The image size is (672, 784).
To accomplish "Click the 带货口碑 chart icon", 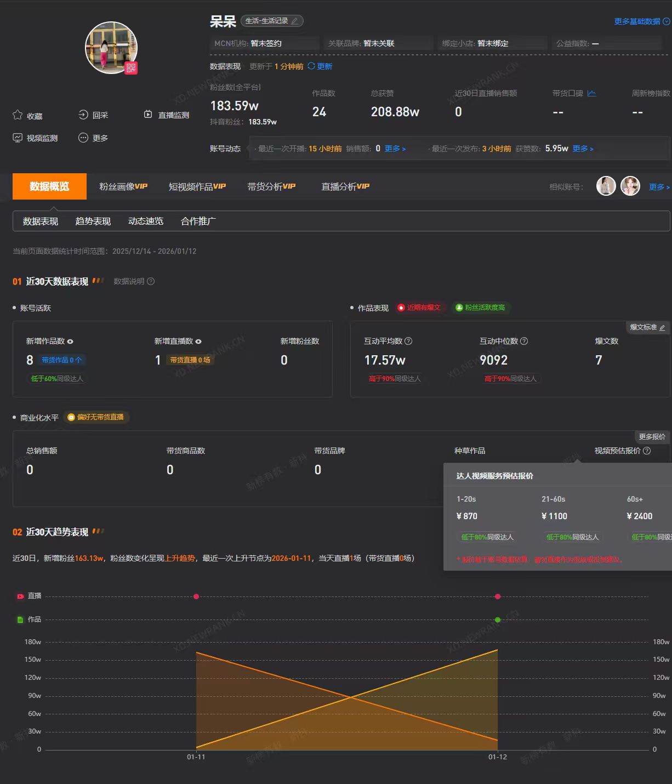I will pos(591,93).
